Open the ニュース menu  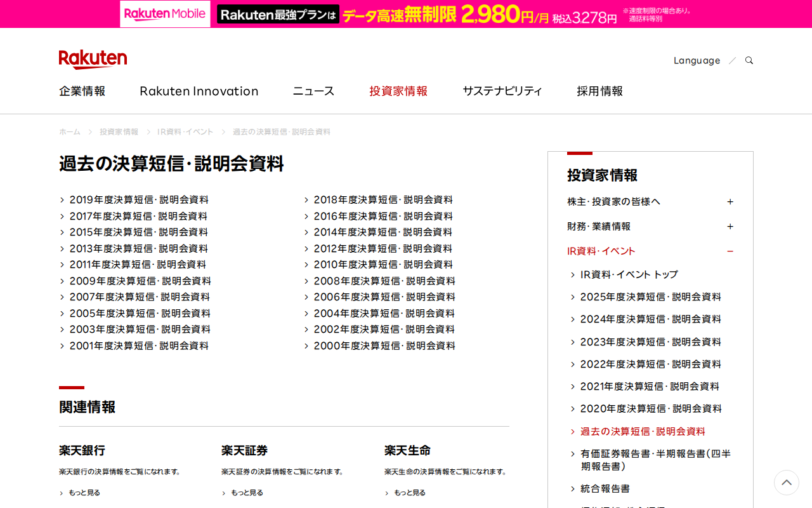click(x=313, y=91)
